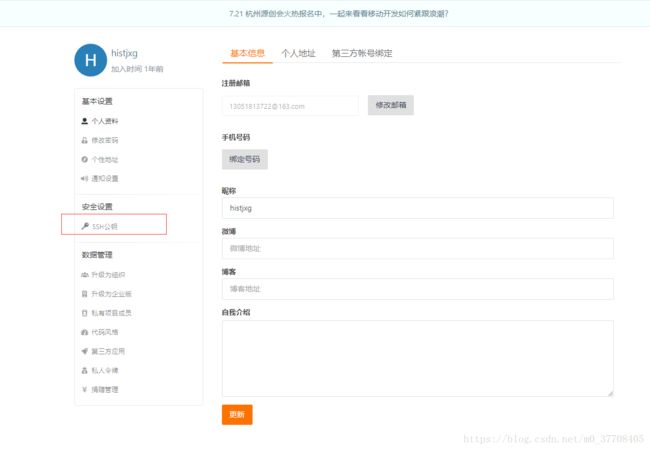Focus the 博客地址 input field
This screenshot has height=450, width=650.
tap(417, 289)
